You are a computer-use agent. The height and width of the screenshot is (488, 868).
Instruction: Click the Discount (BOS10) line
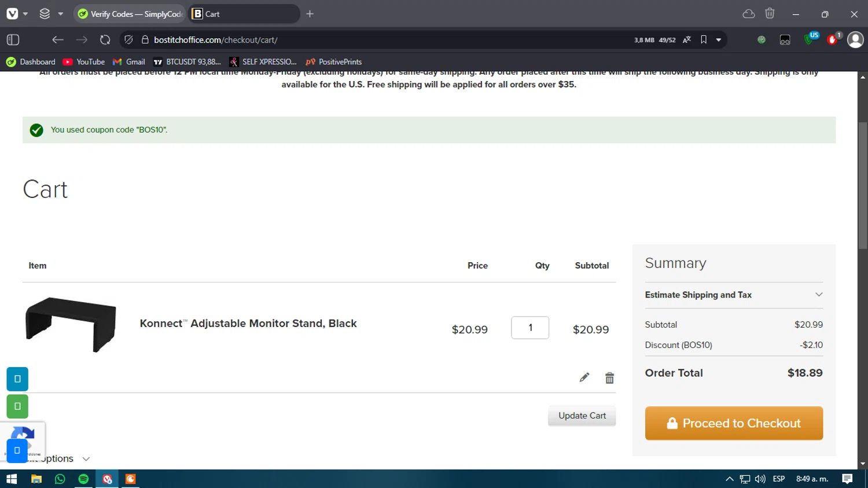734,345
